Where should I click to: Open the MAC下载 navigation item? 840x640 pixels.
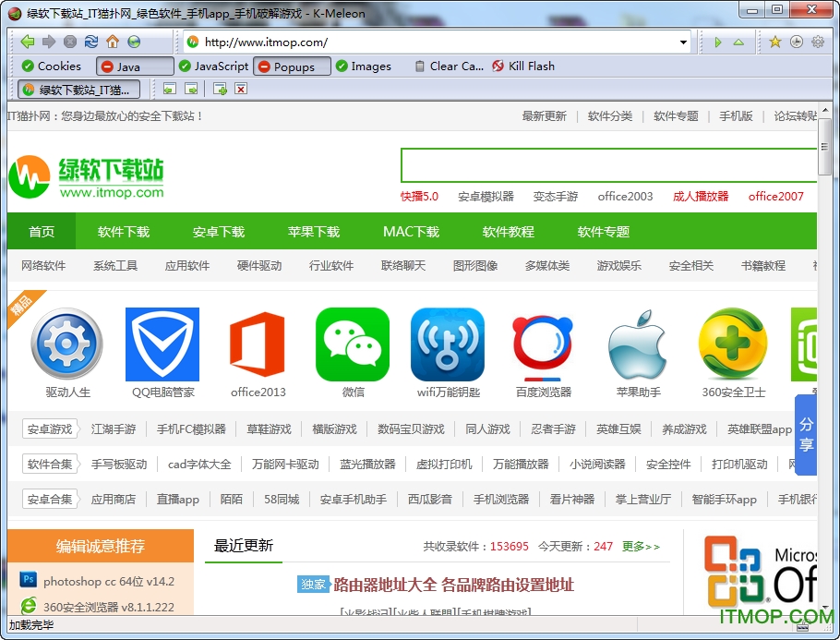(x=411, y=232)
